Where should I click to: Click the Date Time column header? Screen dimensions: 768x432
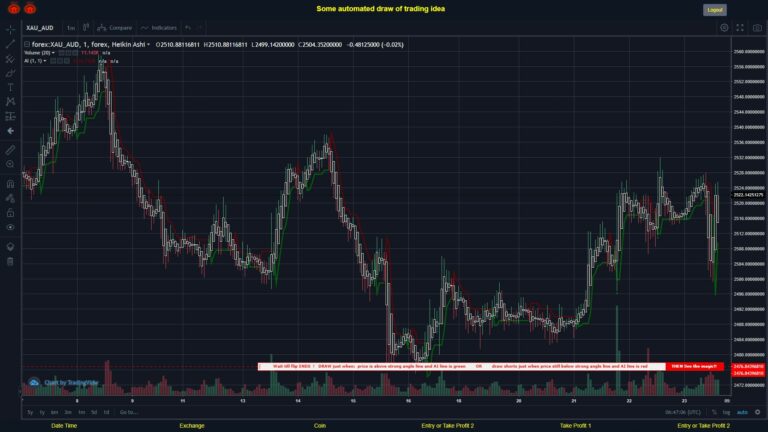(64, 426)
